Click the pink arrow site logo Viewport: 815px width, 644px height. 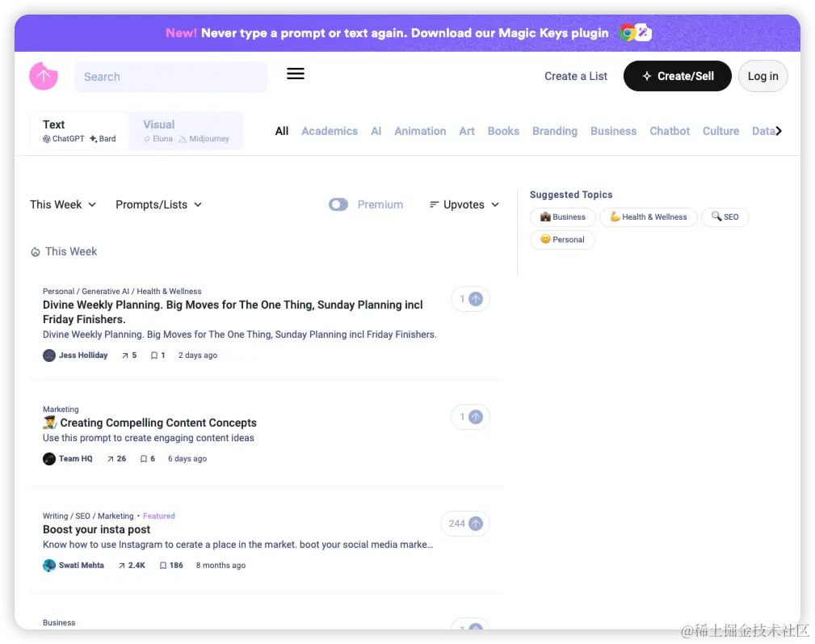pyautogui.click(x=43, y=77)
